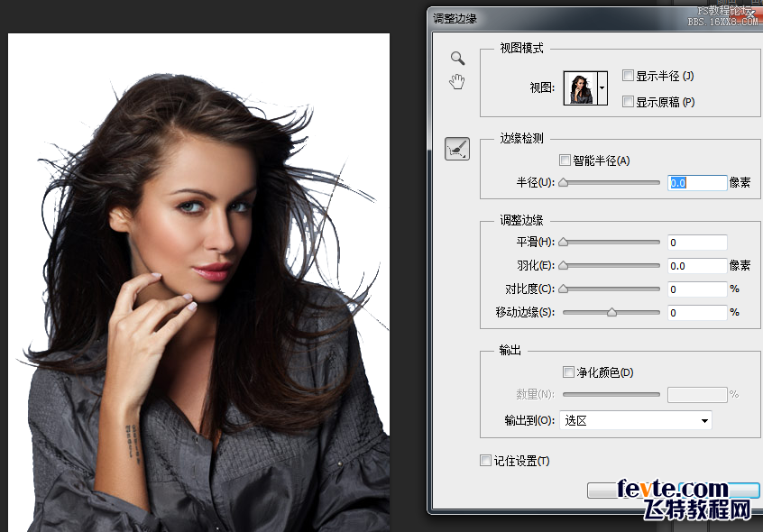This screenshot has width=763, height=532.
Task: Click the 半径 value input field
Action: coord(697,183)
